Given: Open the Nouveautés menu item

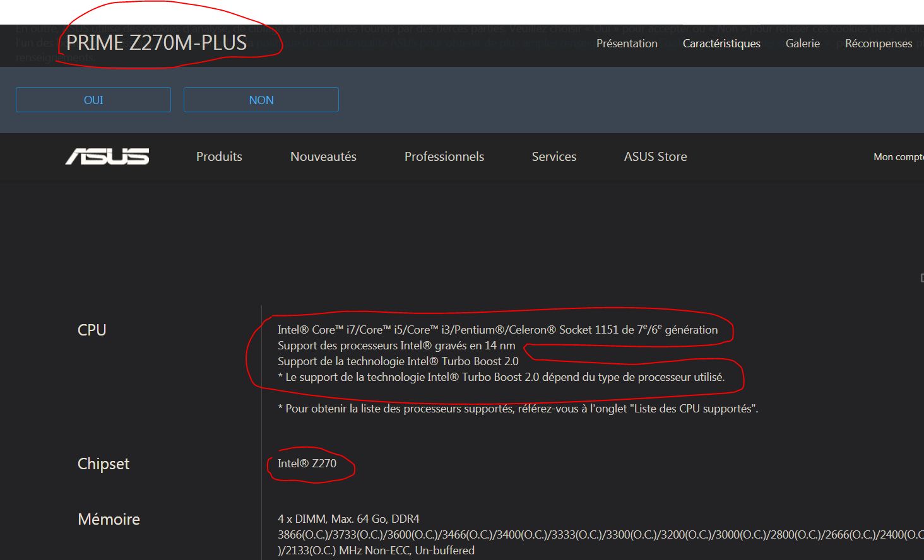Looking at the screenshot, I should click(323, 156).
